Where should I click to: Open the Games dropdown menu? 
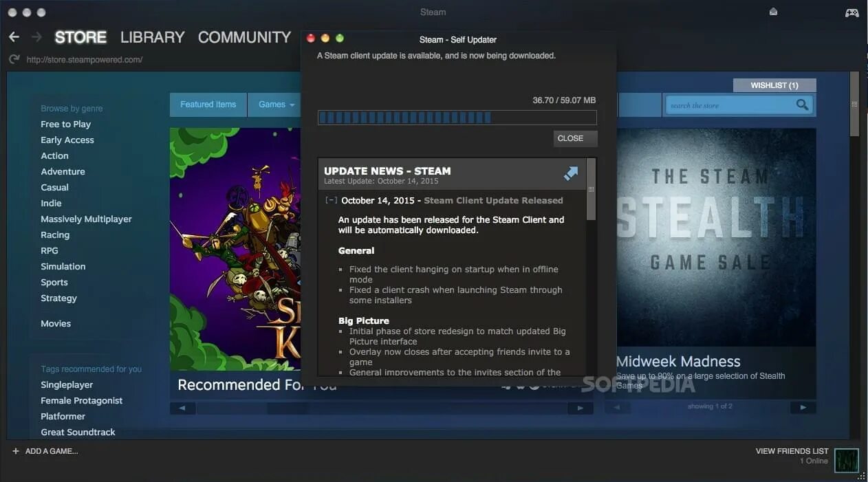coord(276,105)
